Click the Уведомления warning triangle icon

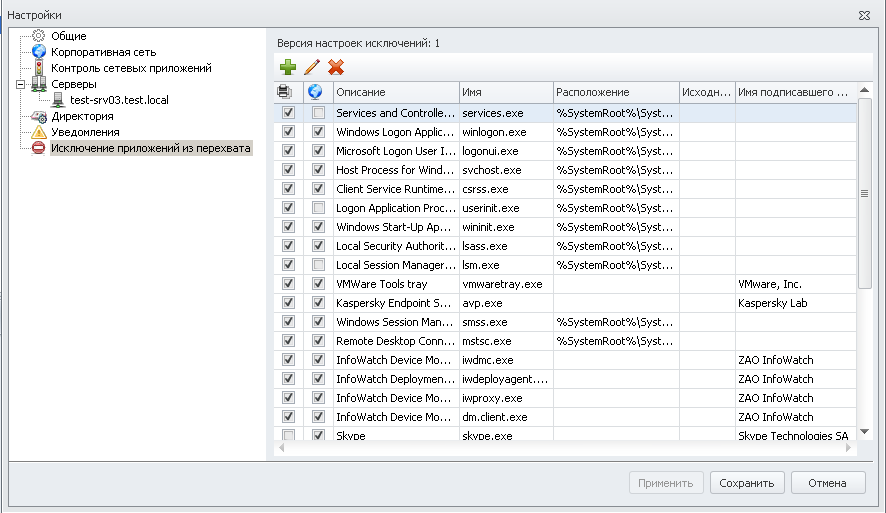(x=39, y=132)
